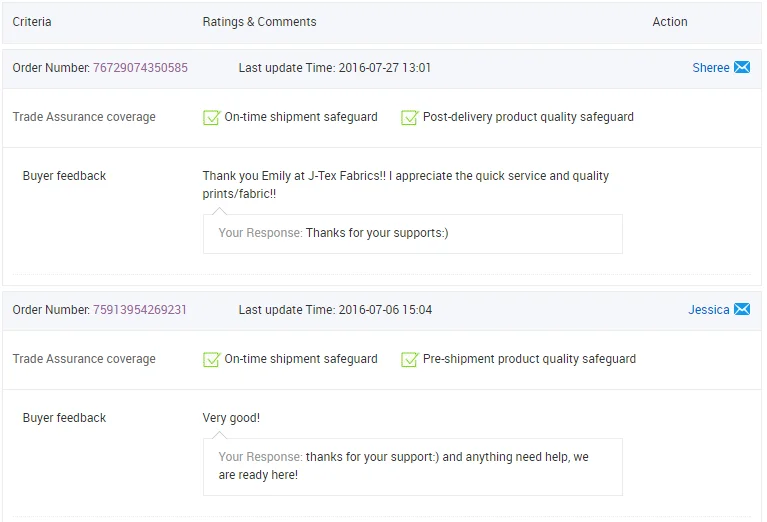The height and width of the screenshot is (522, 767).
Task: Click the 'Very good!' buyer feedback text
Action: [231, 418]
